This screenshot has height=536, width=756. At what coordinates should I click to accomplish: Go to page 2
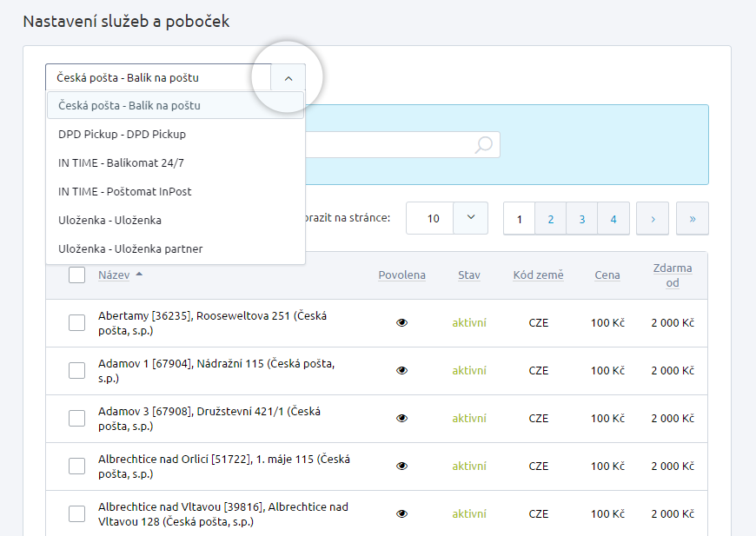(551, 219)
